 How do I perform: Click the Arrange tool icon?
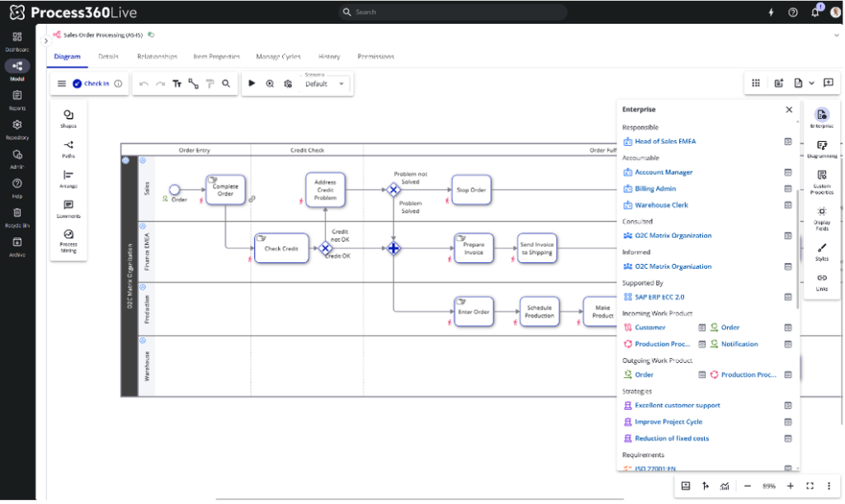[x=68, y=178]
